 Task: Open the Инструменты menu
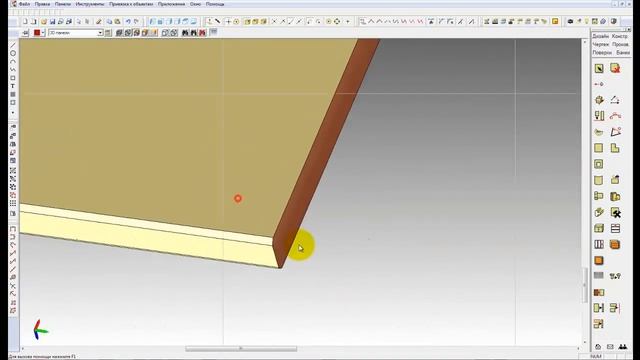90,4
